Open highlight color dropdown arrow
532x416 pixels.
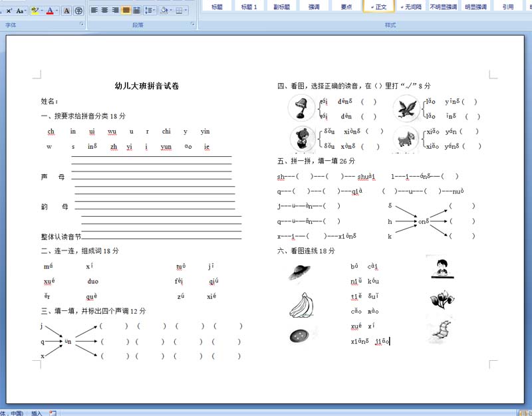(x=42, y=11)
